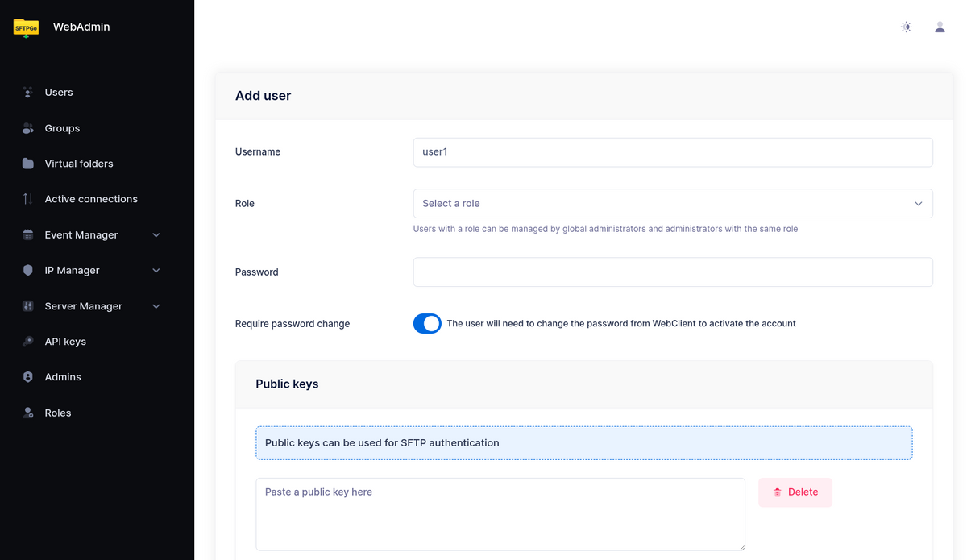Click the Add user heading
Screen dimensions: 967x560
pyautogui.click(x=263, y=96)
